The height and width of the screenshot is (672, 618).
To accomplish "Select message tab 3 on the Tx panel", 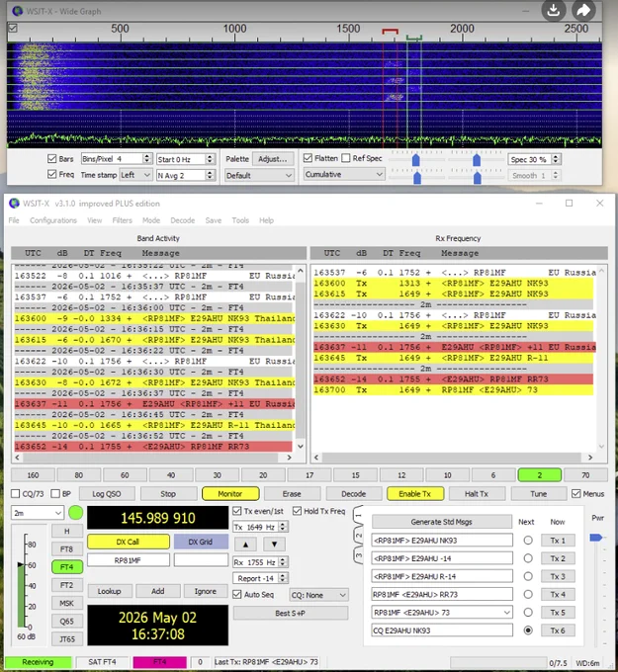I will tap(359, 555).
